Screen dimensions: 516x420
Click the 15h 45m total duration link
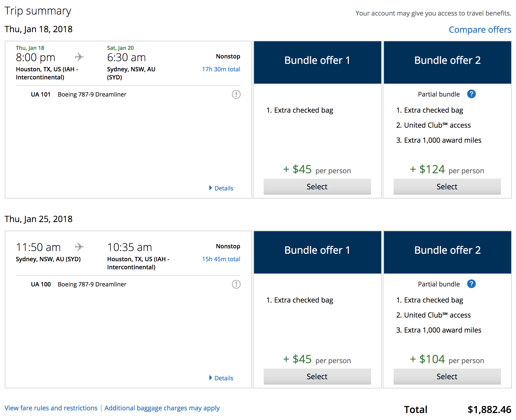click(221, 259)
